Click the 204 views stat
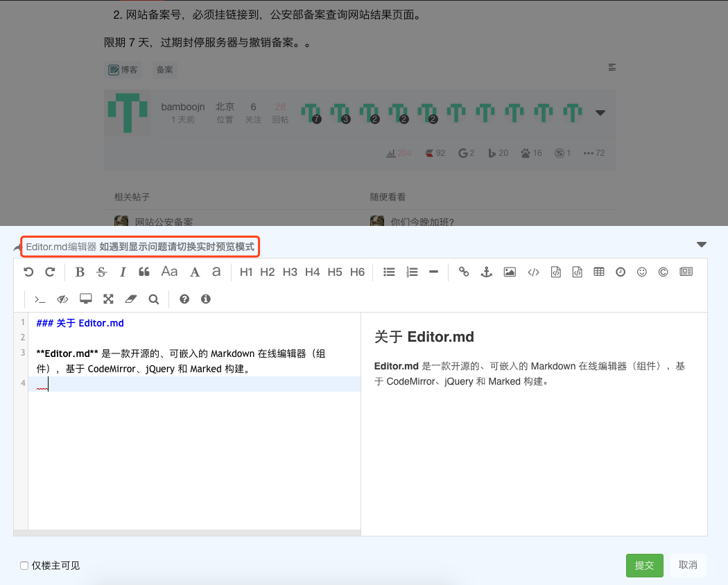Screen dimensions: 728x585 [x=399, y=153]
